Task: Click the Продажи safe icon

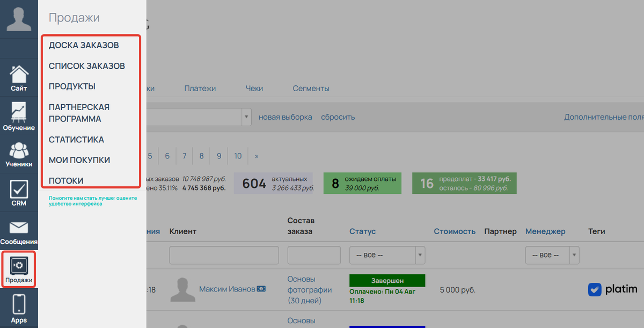Action: click(x=19, y=266)
